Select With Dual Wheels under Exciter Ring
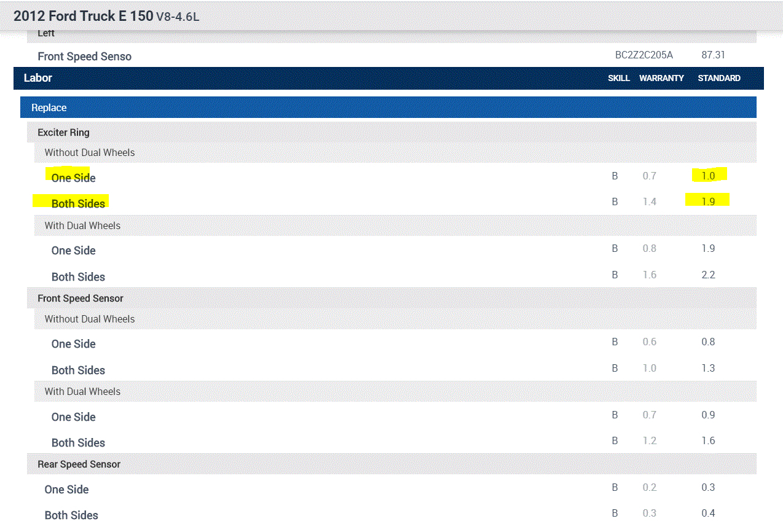The width and height of the screenshot is (783, 532). pyautogui.click(x=82, y=225)
